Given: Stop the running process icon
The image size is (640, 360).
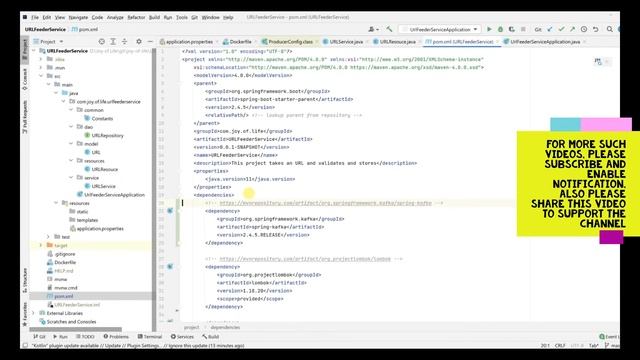Looking at the screenshot, I should coord(523,29).
